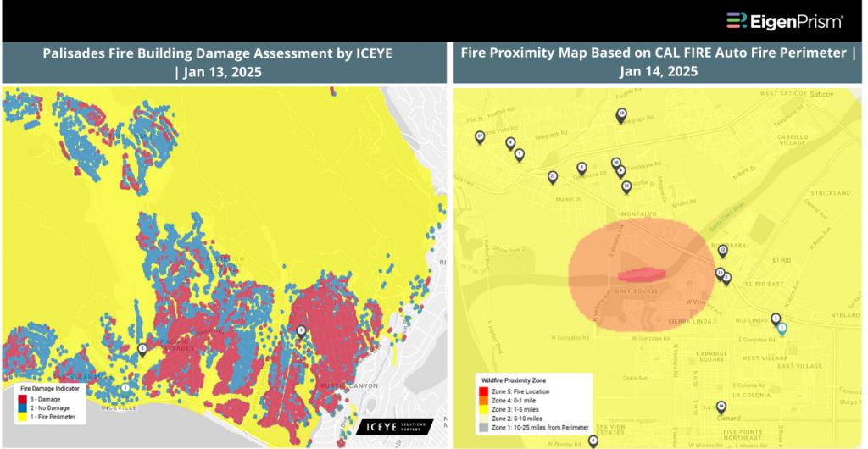Click the Zone 2 pale swatch
This screenshot has height=449, width=868.
484,419
